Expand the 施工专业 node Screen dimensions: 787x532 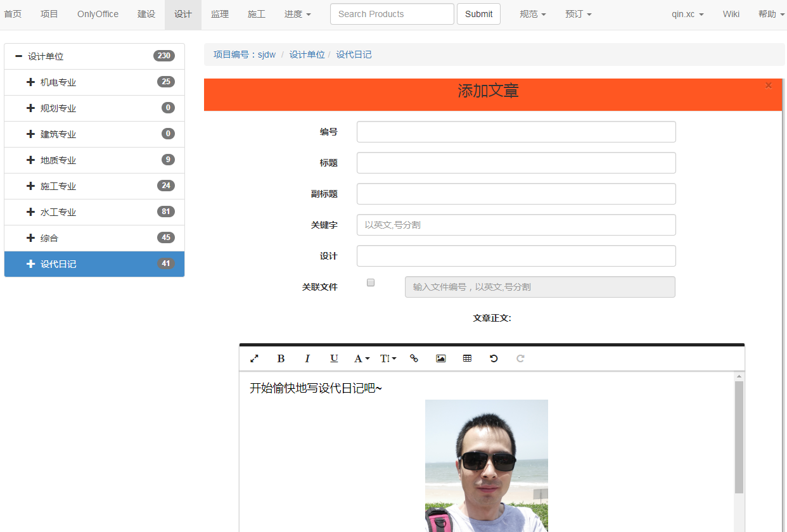[30, 186]
